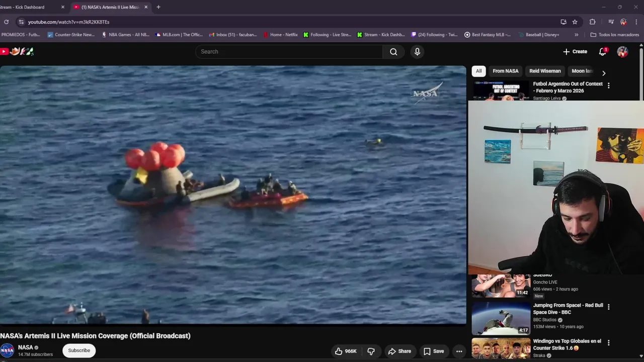The image size is (644, 362).
Task: Select the Reid Wiseman filter chip
Action: click(x=545, y=71)
